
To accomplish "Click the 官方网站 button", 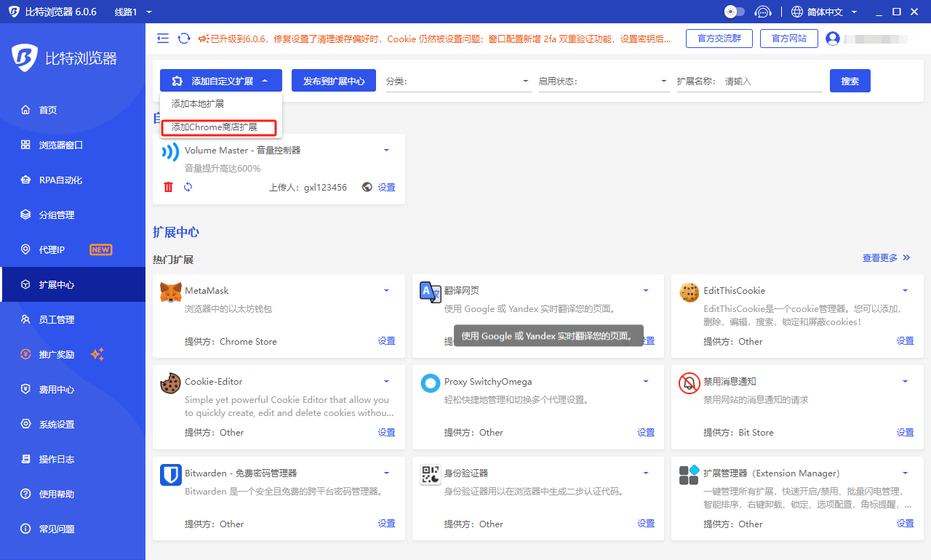I will click(x=789, y=39).
